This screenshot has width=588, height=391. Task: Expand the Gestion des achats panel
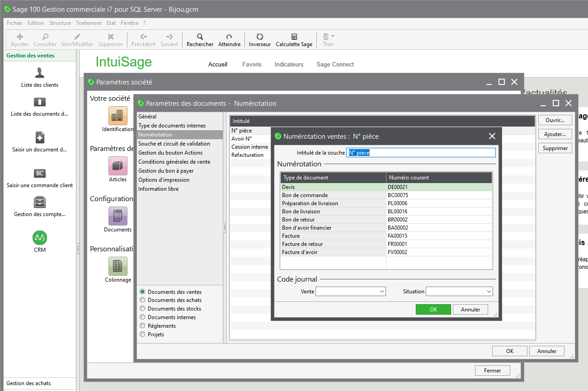(x=40, y=383)
